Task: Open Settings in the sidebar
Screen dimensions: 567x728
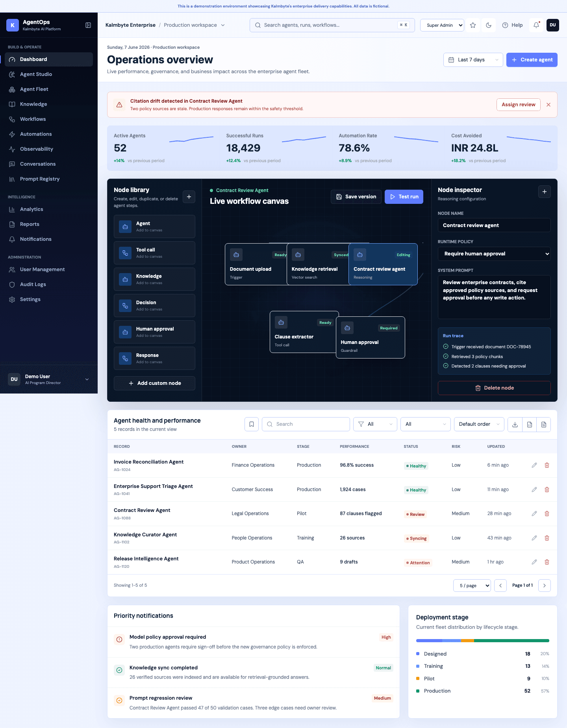Action: pos(49,299)
